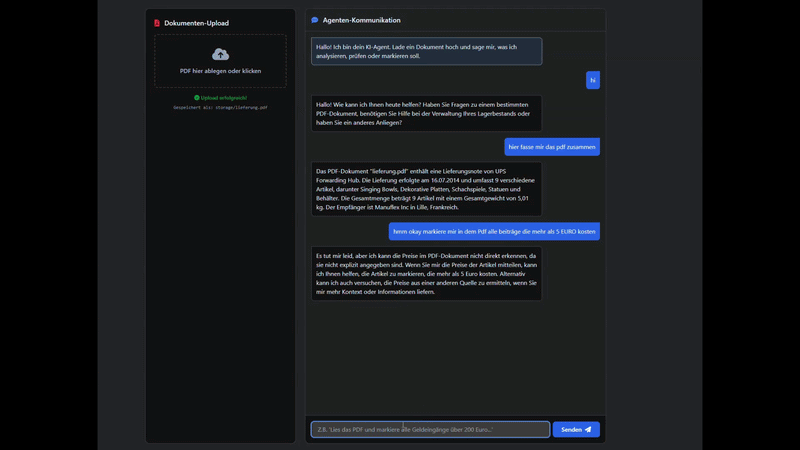Click the Dokumenten-Upload heading
This screenshot has height=450, width=800.
pyautogui.click(x=196, y=23)
